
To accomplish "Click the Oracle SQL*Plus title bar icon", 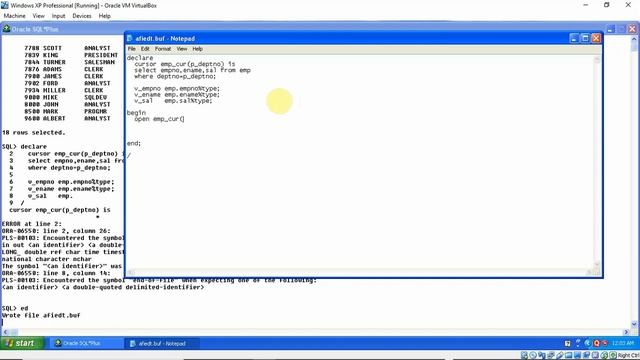I will pyautogui.click(x=6, y=29).
